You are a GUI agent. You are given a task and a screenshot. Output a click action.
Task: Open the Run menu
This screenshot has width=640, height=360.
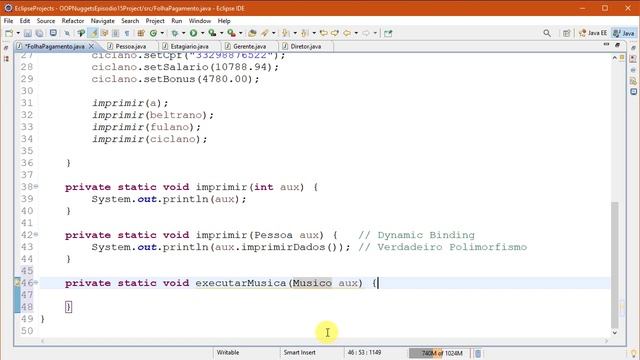[177, 21]
